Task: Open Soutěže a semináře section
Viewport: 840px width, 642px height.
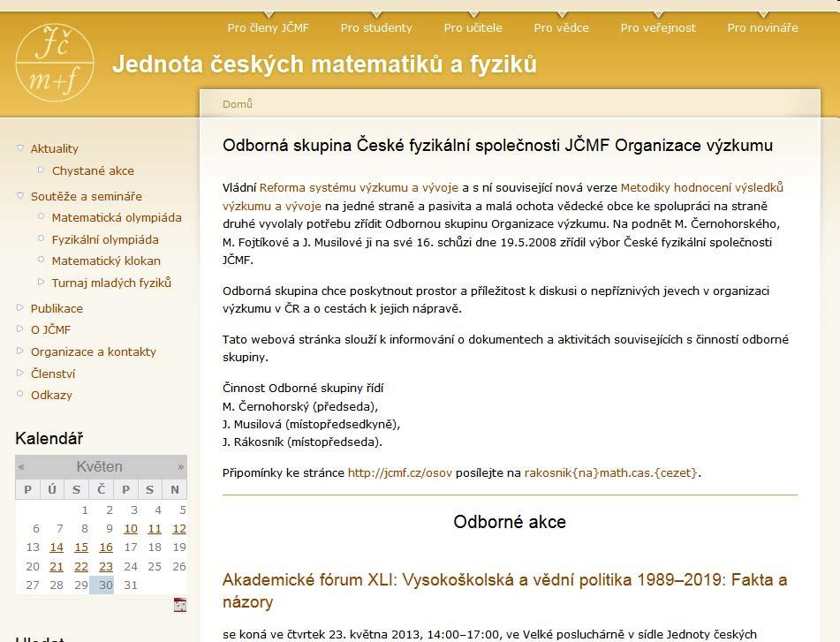Action: pos(87,197)
